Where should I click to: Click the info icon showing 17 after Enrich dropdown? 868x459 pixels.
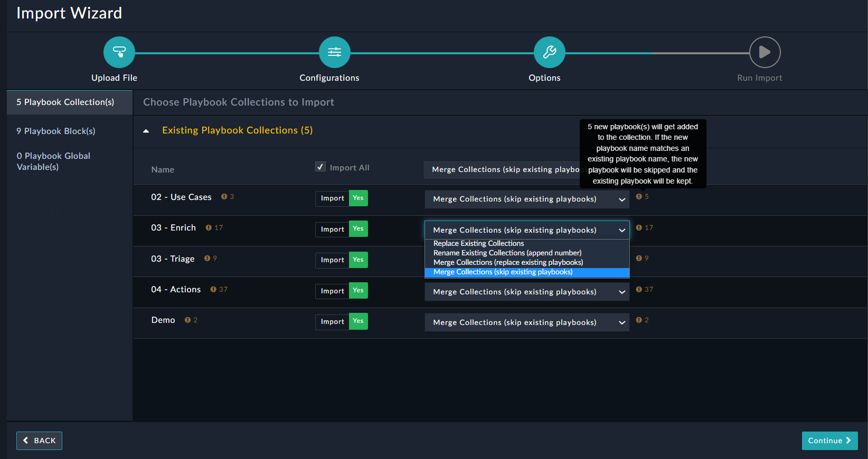point(639,228)
